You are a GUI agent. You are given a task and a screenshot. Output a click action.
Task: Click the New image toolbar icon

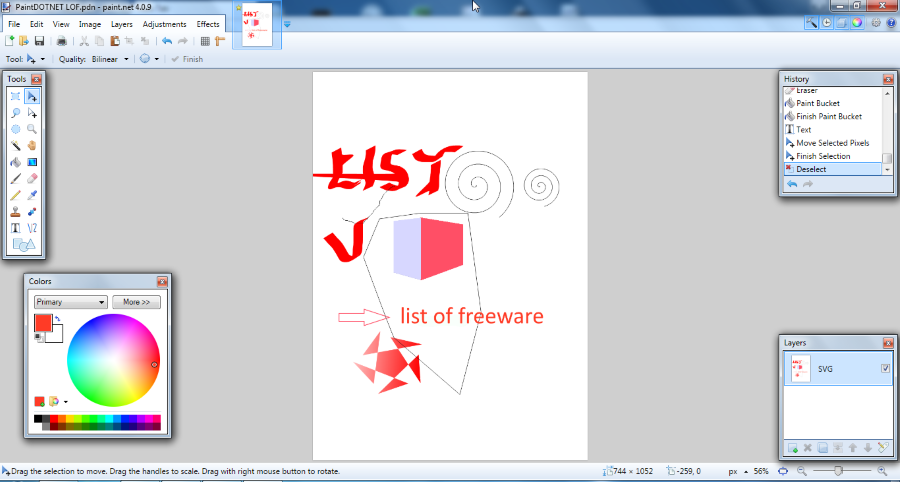tap(9, 41)
